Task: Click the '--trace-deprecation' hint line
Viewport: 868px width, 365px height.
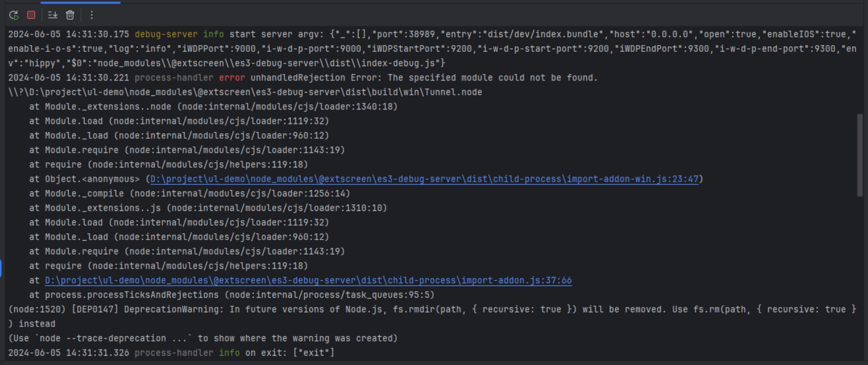Action: [203, 338]
